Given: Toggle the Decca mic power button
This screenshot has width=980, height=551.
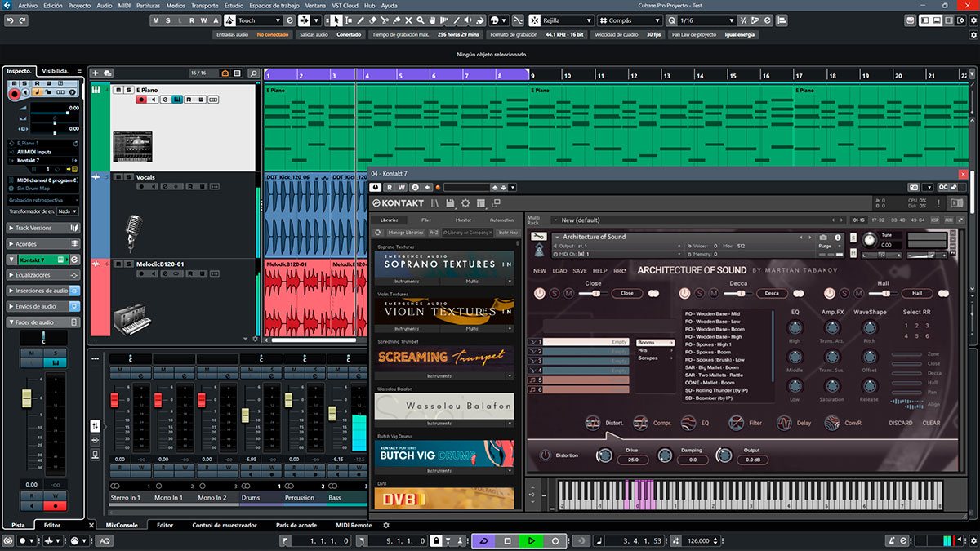Looking at the screenshot, I should [x=684, y=293].
